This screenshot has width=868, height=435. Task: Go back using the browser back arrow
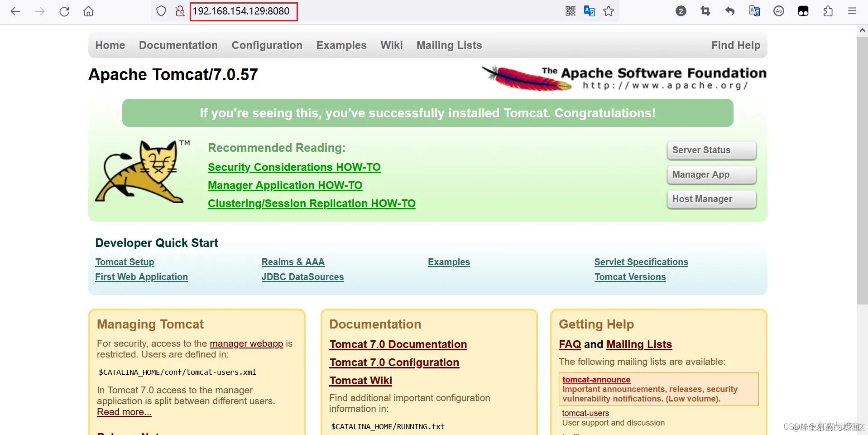coord(15,11)
